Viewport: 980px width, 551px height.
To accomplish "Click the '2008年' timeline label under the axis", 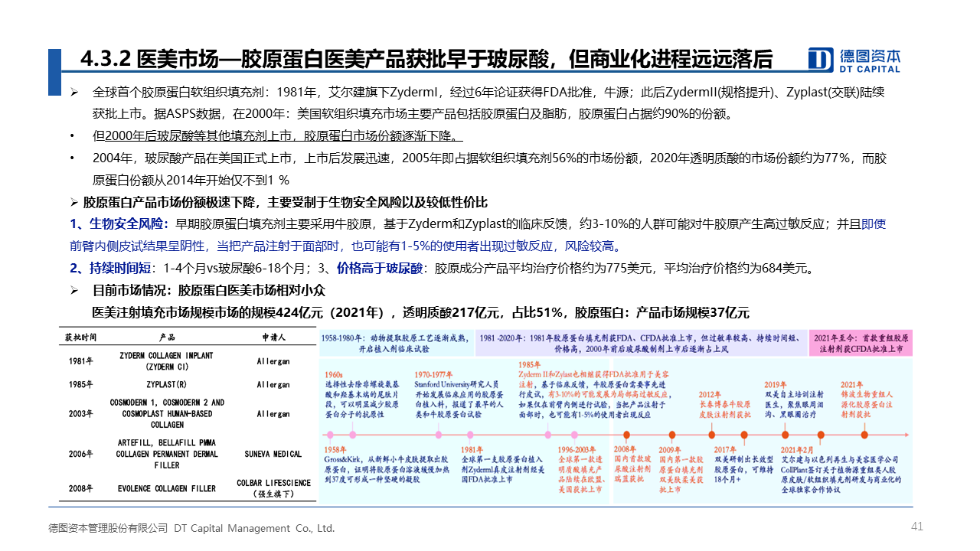I will [625, 450].
